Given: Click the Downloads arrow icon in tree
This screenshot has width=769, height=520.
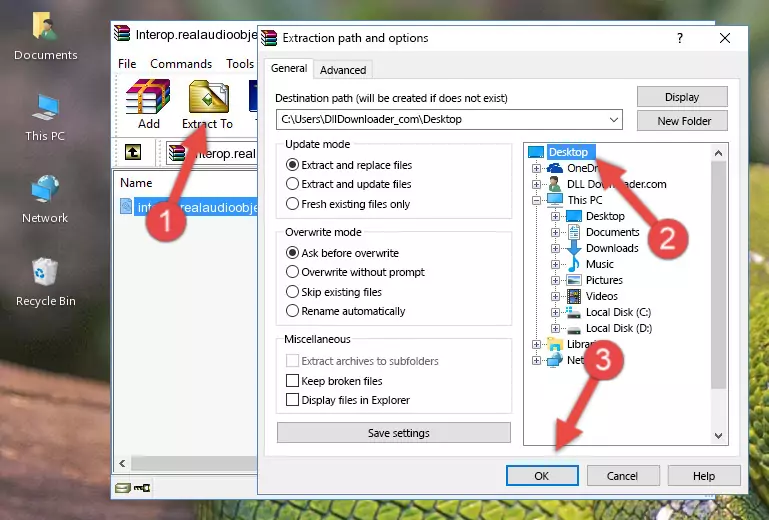Looking at the screenshot, I should 574,248.
